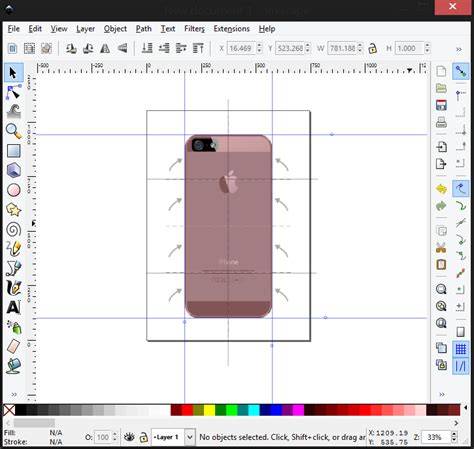Click Raise selection to top icon
The width and height of the screenshot is (474, 449).
coord(198,49)
